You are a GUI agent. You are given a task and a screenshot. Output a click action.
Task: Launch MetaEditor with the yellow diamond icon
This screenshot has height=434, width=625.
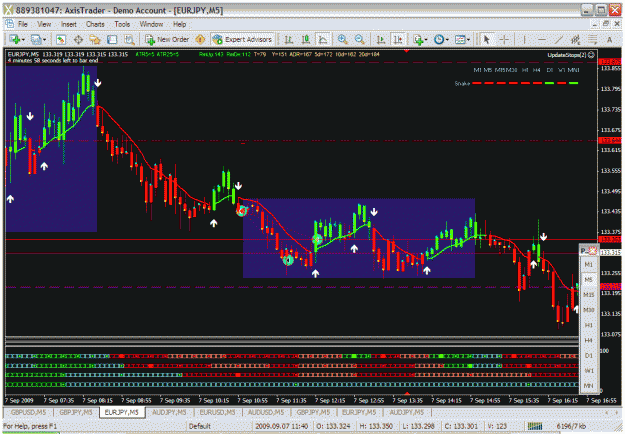click(x=200, y=39)
